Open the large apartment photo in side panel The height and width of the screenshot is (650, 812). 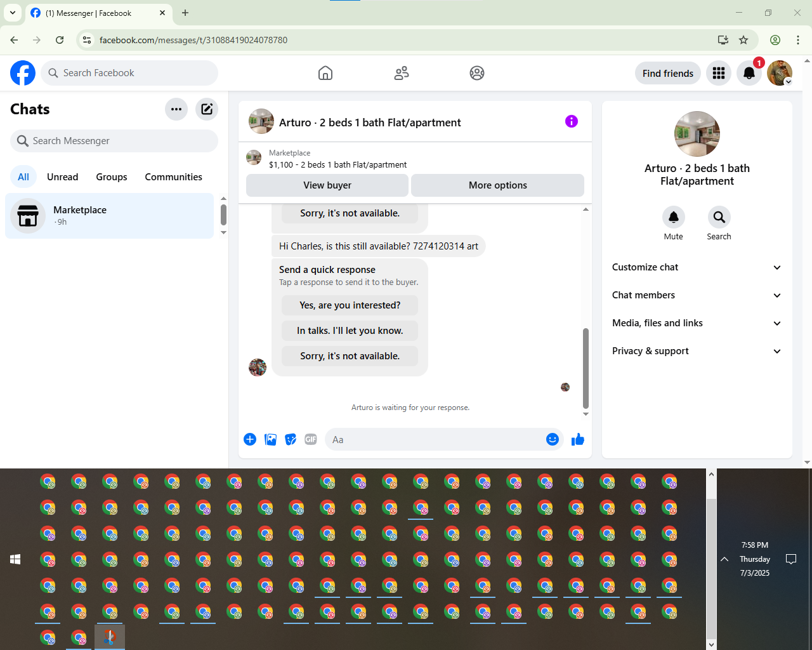[x=697, y=134]
